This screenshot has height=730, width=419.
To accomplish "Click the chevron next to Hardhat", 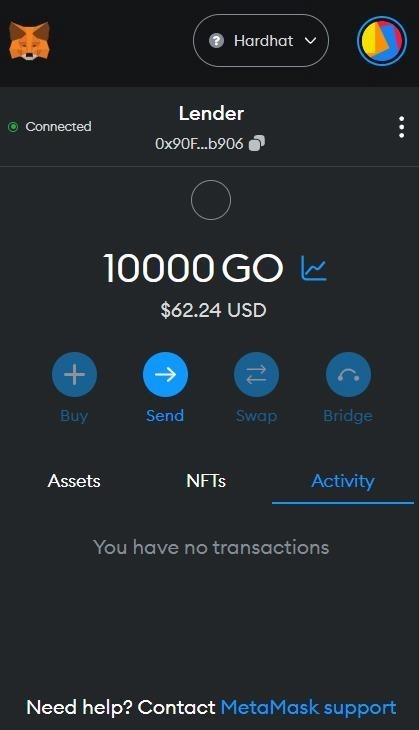I will click(x=310, y=41).
